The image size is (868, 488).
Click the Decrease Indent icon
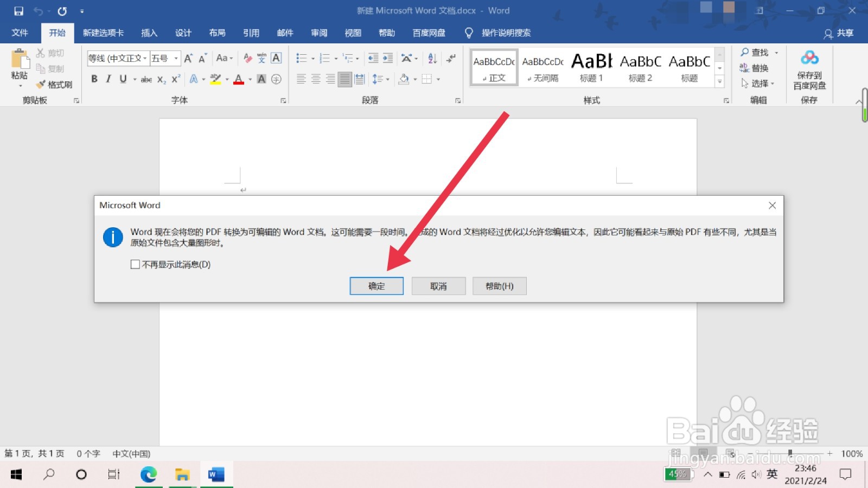point(373,58)
